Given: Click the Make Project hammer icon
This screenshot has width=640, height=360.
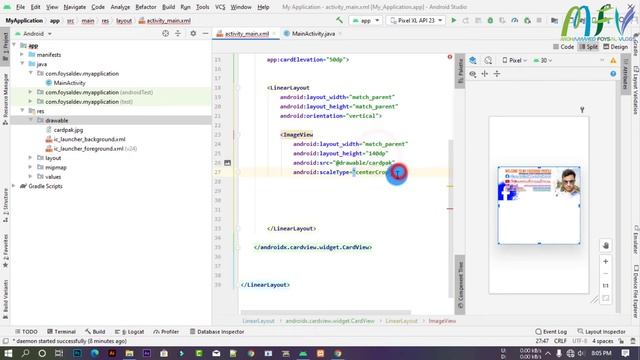Looking at the screenshot, I should [339, 20].
